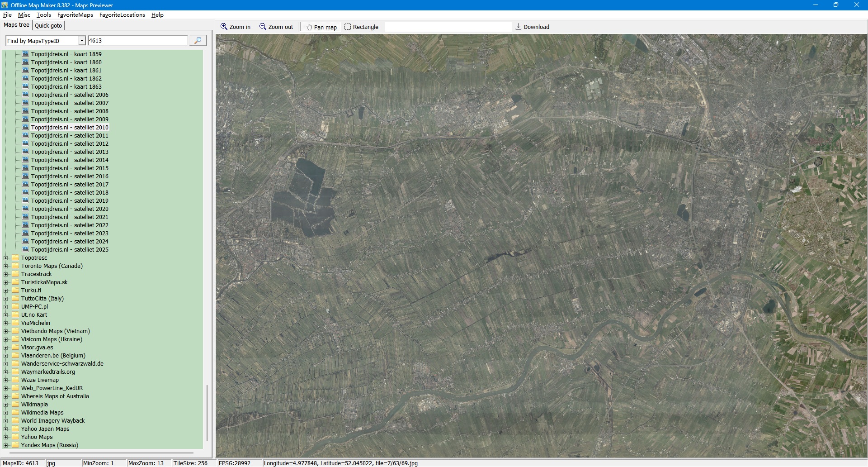This screenshot has height=467, width=868.
Task: Expand the Topotresc folder
Action: pyautogui.click(x=6, y=258)
